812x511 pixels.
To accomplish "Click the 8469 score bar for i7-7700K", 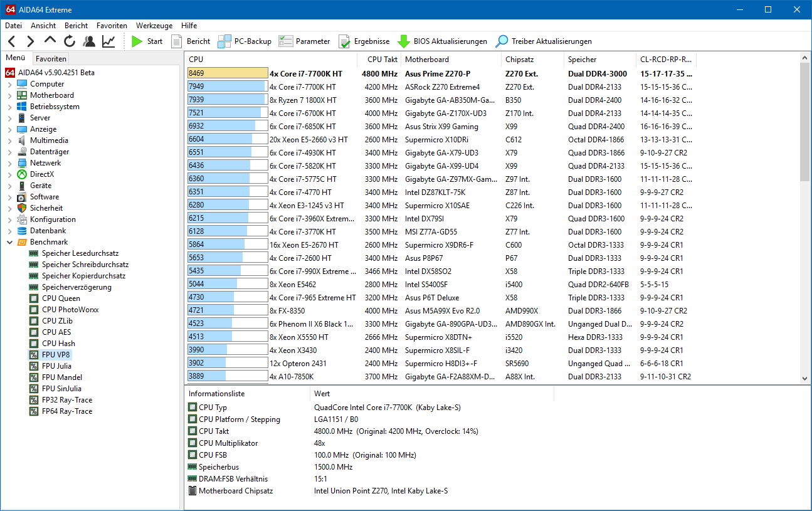I will 228,73.
